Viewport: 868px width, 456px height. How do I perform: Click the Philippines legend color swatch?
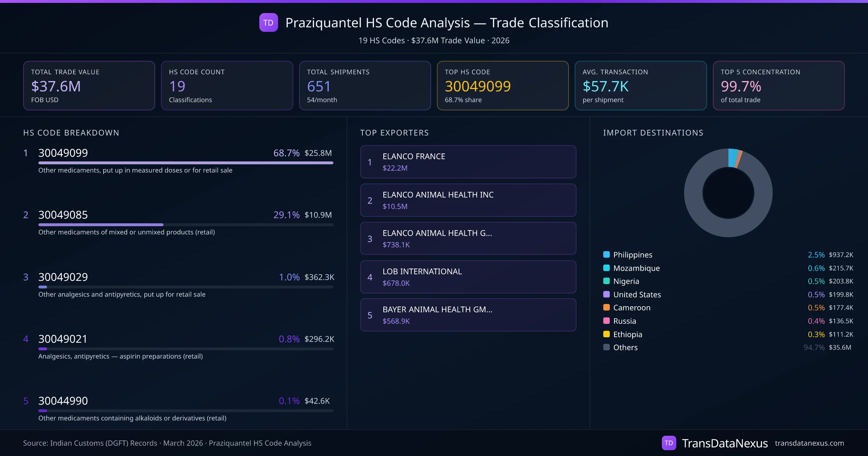click(x=607, y=254)
